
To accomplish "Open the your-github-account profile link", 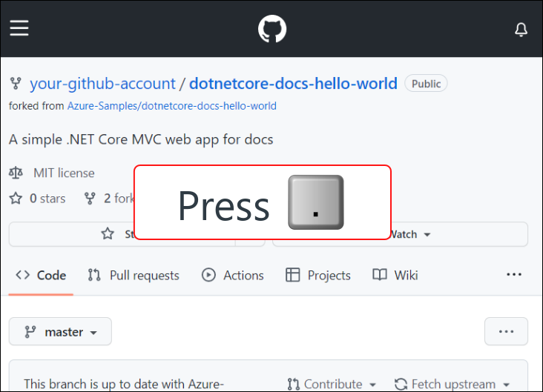I will pyautogui.click(x=102, y=84).
